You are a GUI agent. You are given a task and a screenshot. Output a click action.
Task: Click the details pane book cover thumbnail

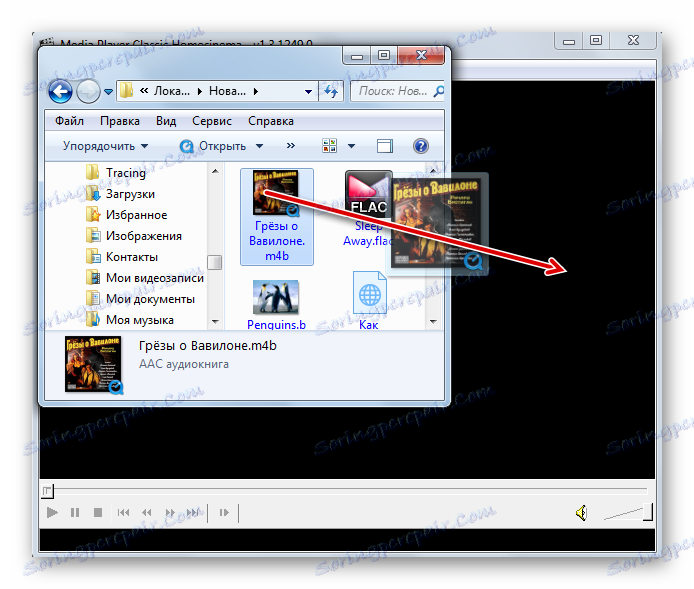tap(93, 364)
